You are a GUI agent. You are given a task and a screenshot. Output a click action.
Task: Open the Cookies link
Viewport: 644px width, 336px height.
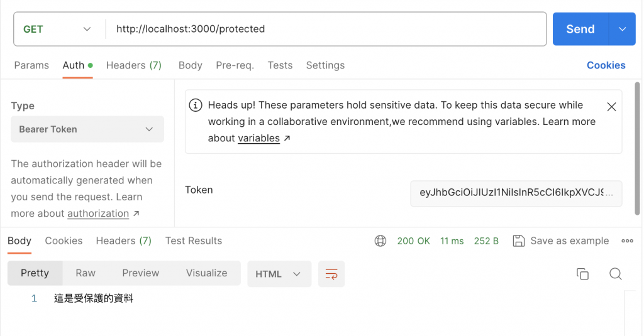tap(606, 65)
